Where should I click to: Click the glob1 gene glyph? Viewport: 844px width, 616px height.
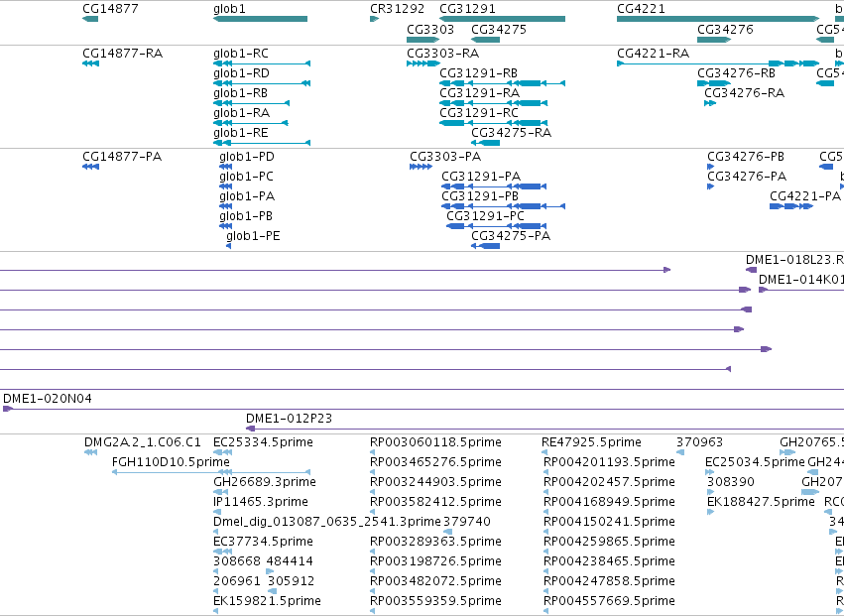261,19
